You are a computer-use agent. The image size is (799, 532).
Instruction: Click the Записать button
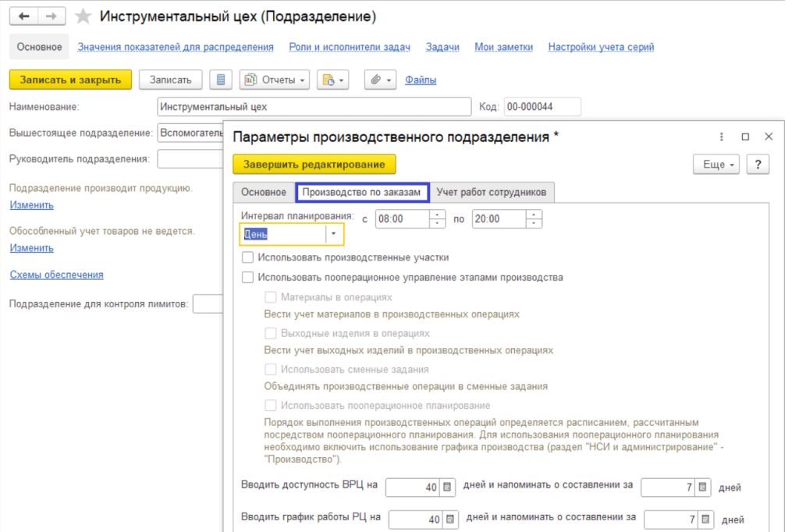coord(171,80)
